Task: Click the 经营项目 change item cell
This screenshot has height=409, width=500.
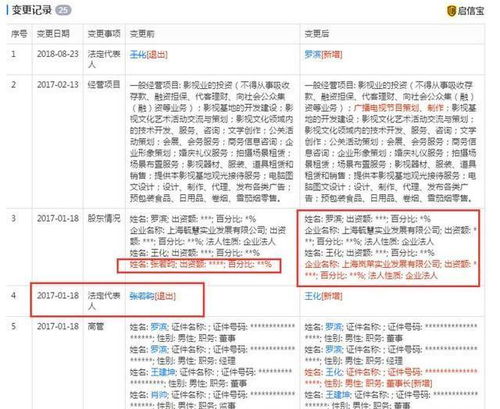Action: (x=104, y=85)
